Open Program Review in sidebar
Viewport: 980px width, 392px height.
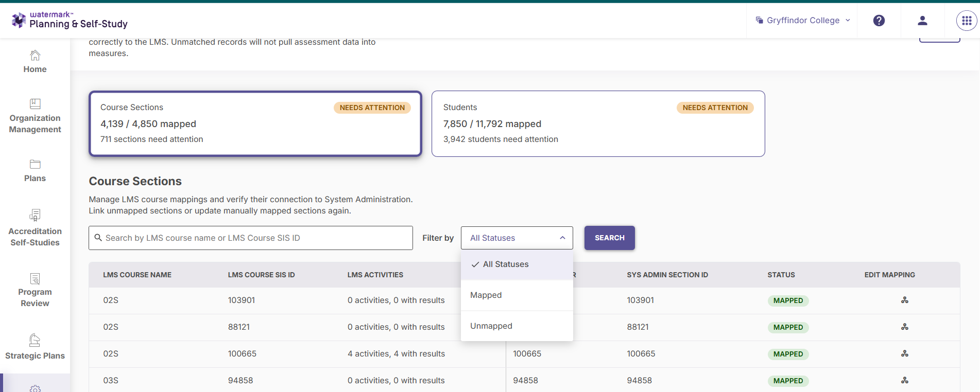tap(35, 290)
